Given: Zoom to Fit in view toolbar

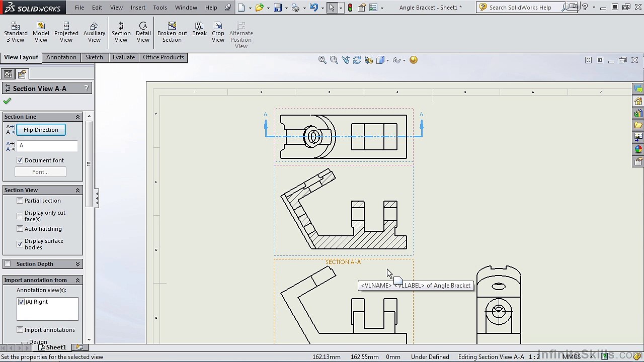Looking at the screenshot, I should click(x=323, y=60).
